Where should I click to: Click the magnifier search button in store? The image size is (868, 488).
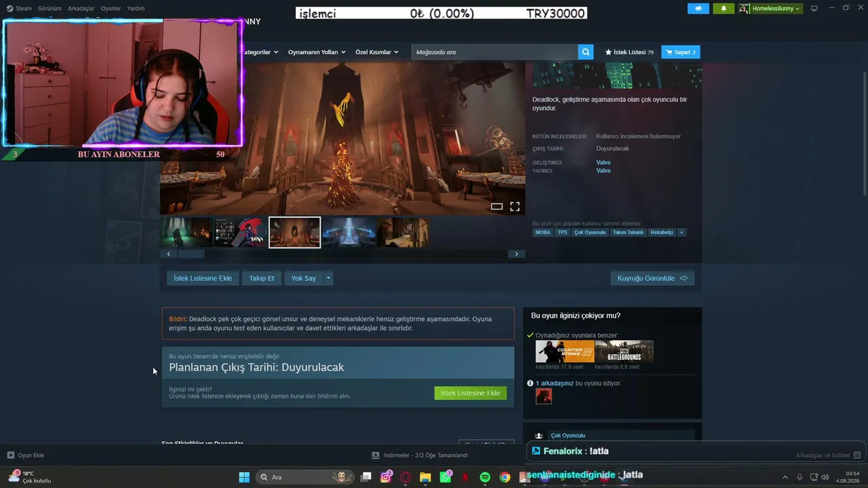point(586,52)
